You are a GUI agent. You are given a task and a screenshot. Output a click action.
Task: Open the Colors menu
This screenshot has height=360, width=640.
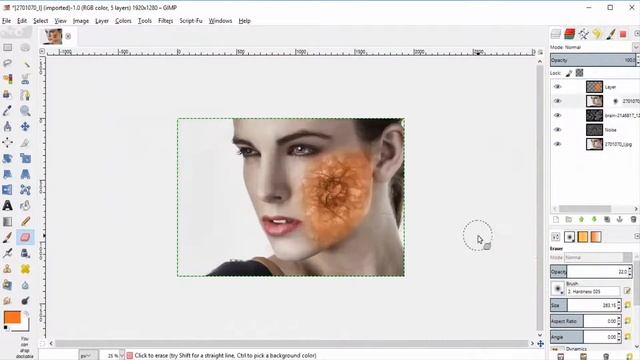[123, 21]
